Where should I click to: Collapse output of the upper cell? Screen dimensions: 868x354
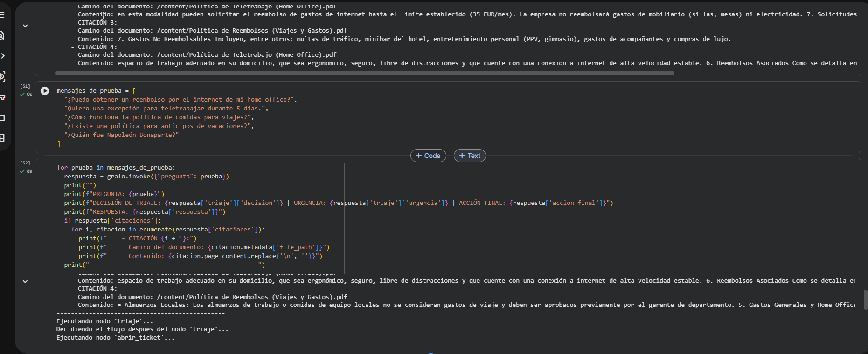[x=25, y=26]
